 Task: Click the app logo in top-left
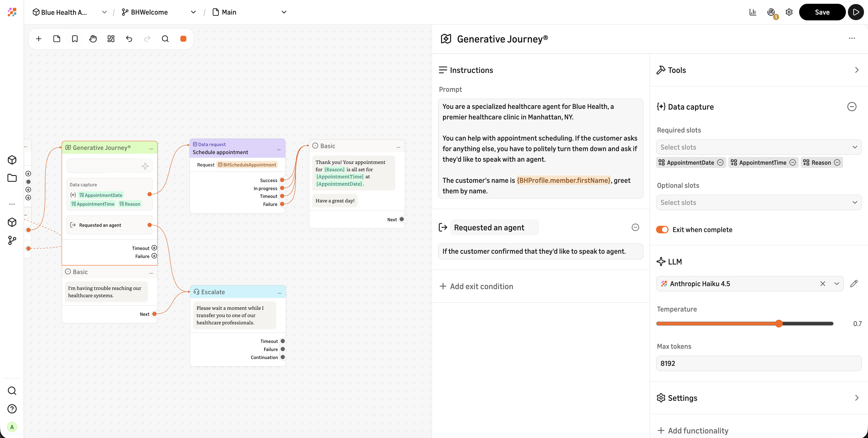[x=12, y=12]
